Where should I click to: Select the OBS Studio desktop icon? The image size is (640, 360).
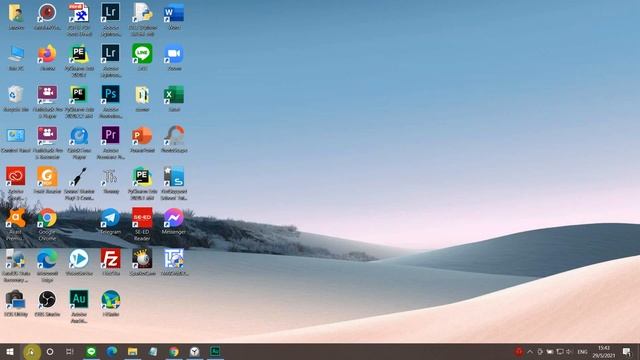pos(47,300)
